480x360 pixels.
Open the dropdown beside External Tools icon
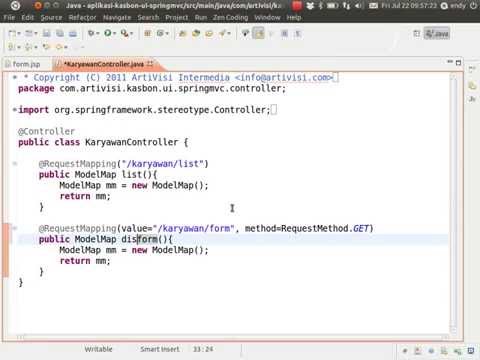pyautogui.click(x=131, y=34)
